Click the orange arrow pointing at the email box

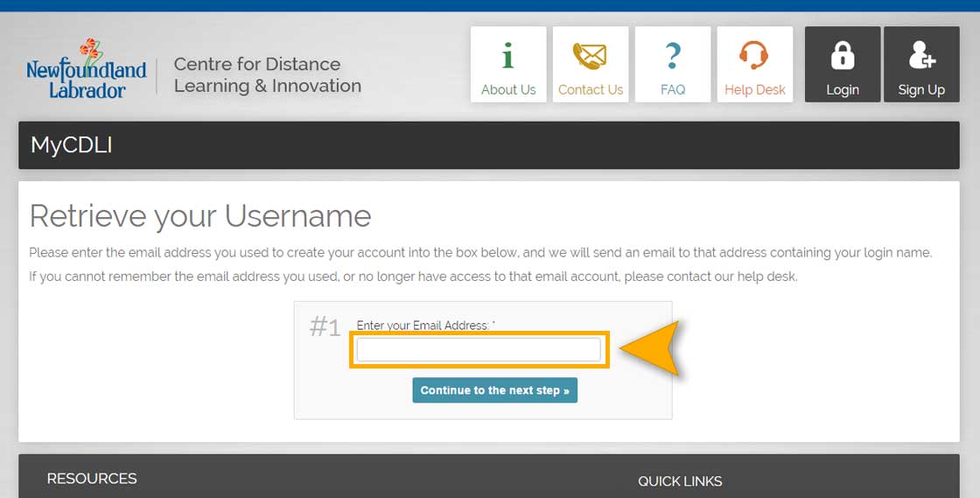(x=650, y=349)
